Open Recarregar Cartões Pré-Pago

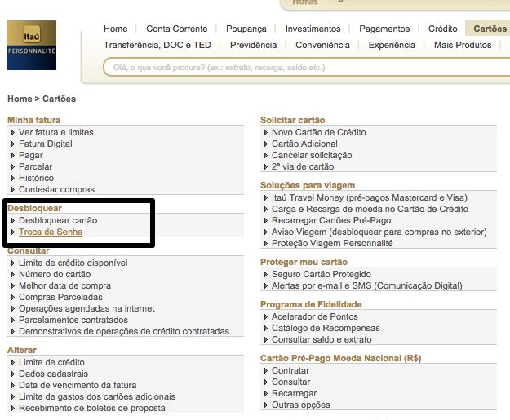(x=331, y=220)
